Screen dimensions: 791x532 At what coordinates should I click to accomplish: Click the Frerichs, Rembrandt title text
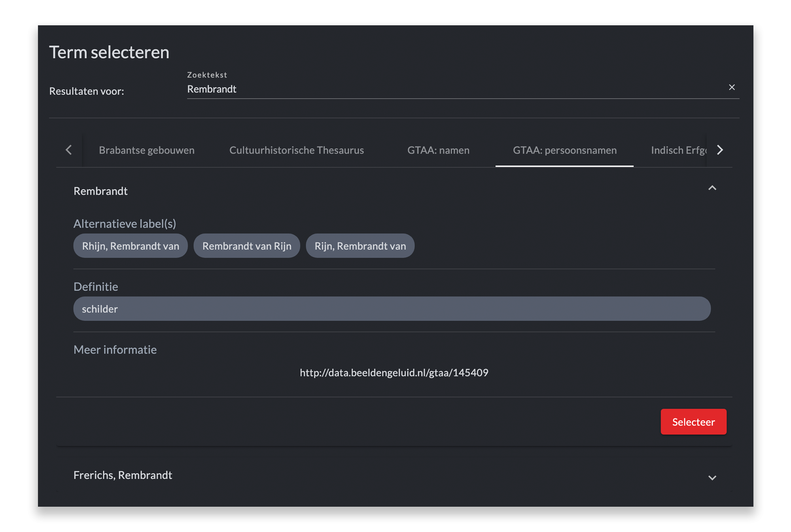[123, 475]
